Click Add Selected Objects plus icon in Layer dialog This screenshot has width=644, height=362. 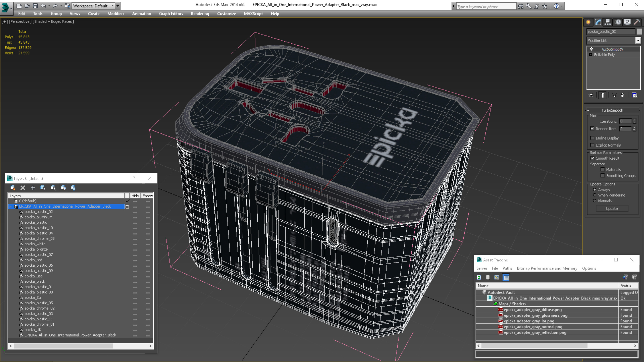tap(33, 188)
